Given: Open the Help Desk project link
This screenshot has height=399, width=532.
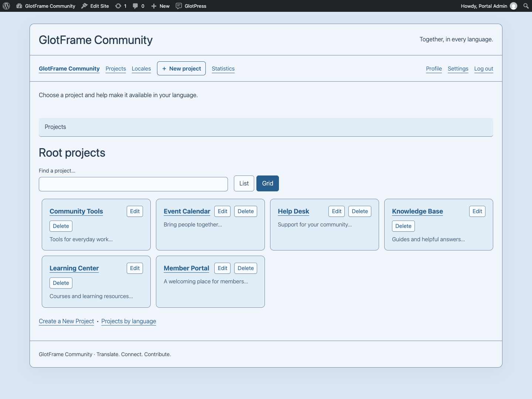Looking at the screenshot, I should [293, 211].
